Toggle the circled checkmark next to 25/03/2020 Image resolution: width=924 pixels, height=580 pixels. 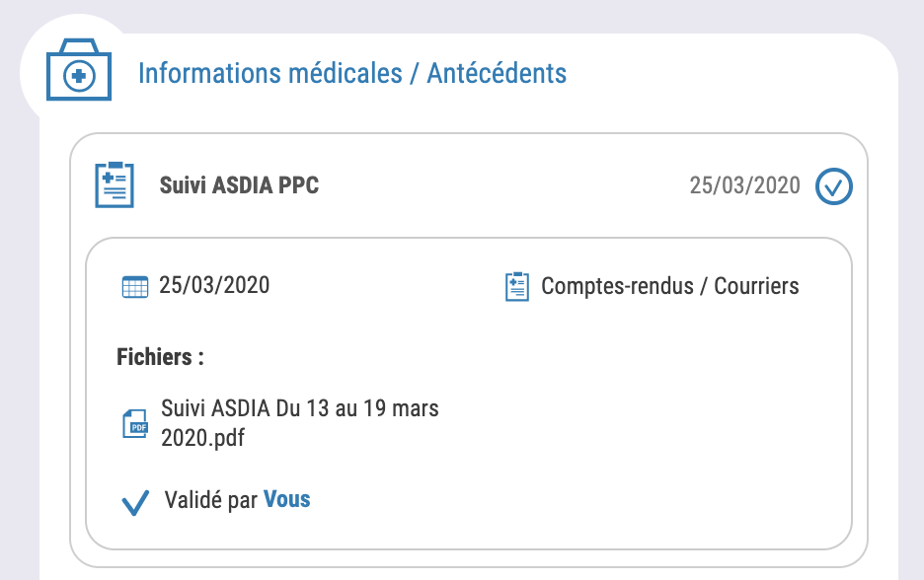(x=834, y=186)
